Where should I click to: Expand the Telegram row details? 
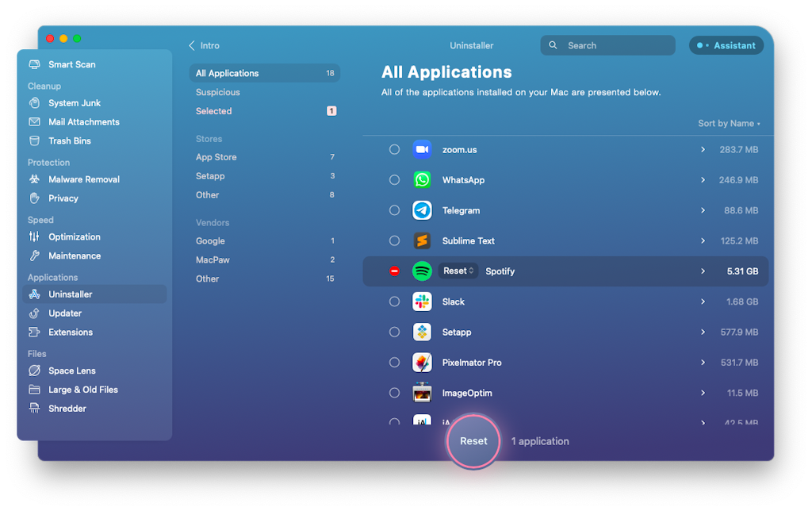click(703, 210)
